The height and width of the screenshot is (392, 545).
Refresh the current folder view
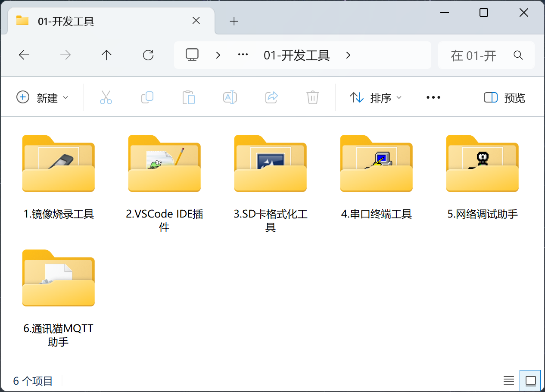tap(148, 55)
